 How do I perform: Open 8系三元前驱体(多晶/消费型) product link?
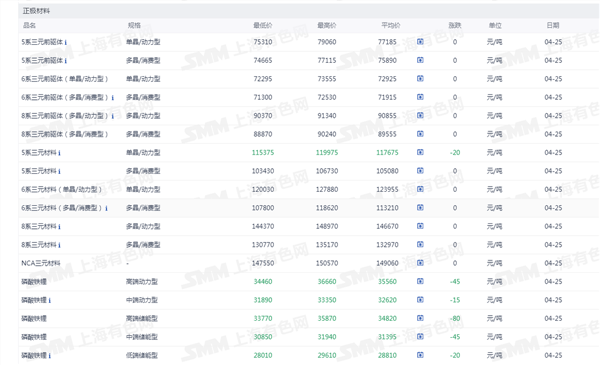tap(65, 134)
